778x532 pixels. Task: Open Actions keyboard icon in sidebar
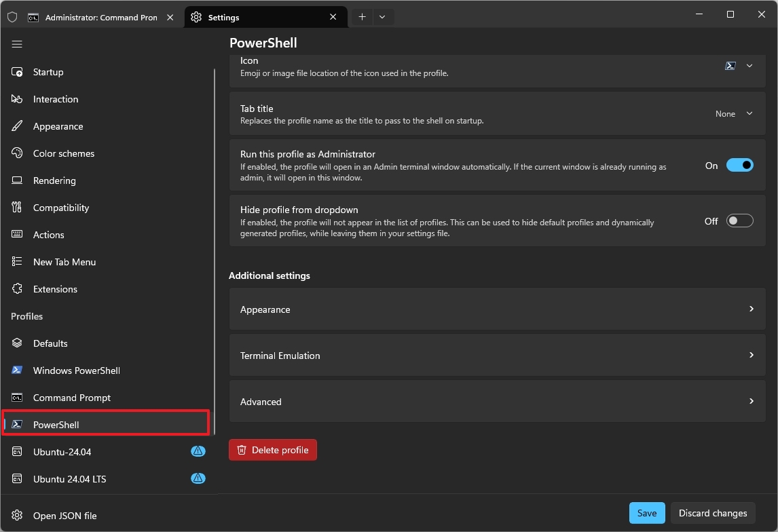(x=18, y=235)
